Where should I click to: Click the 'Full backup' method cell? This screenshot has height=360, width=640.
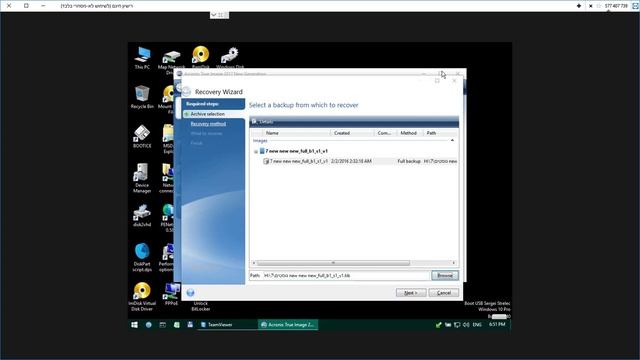click(409, 161)
